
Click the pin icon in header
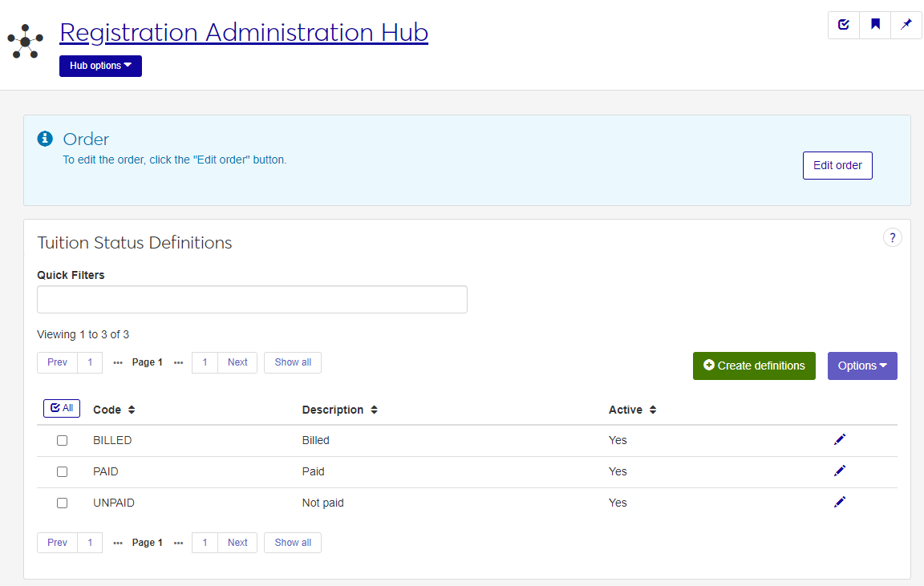[906, 25]
